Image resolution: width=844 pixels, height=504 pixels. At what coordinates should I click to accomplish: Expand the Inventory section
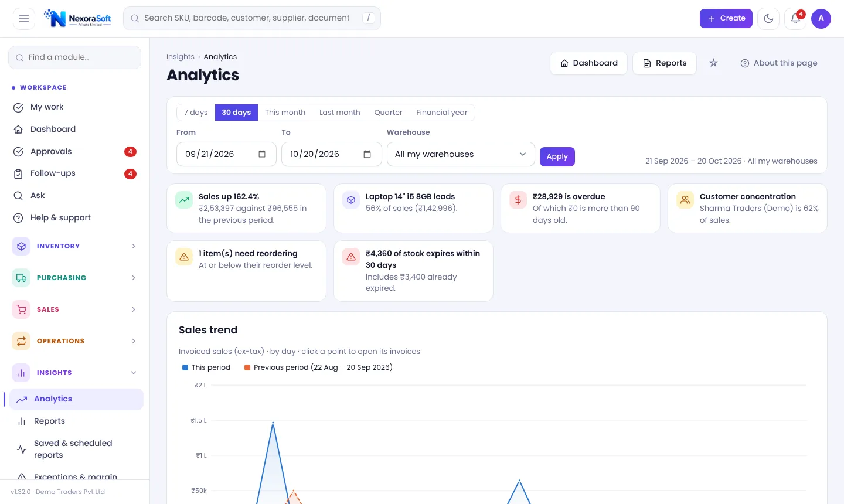coord(75,246)
